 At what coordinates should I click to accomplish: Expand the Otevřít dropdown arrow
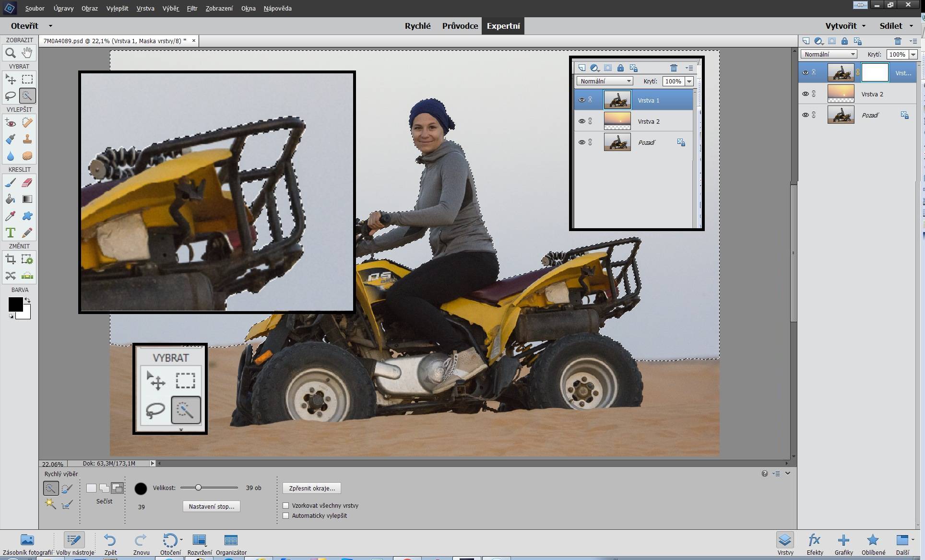coord(50,26)
